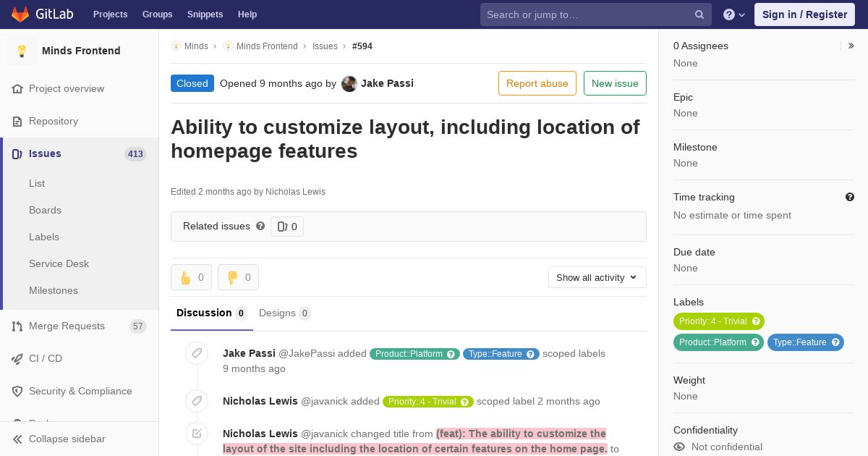Open the Projects menu

[111, 14]
